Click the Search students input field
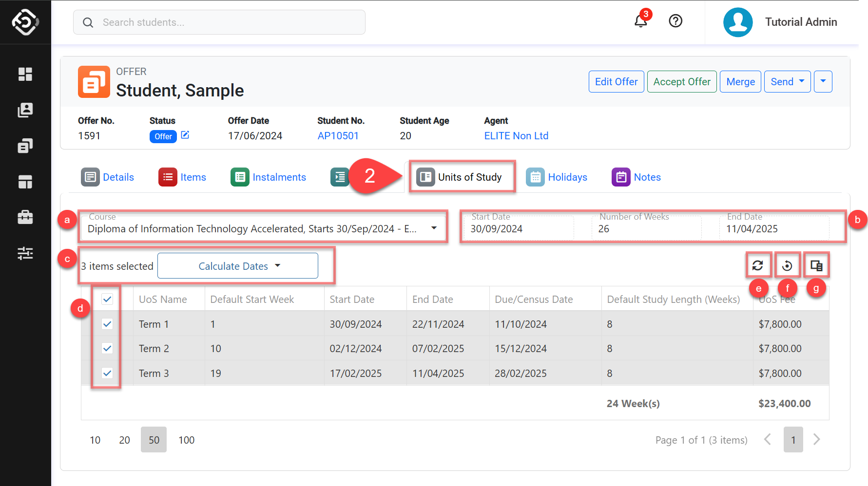868x486 pixels. [x=219, y=22]
